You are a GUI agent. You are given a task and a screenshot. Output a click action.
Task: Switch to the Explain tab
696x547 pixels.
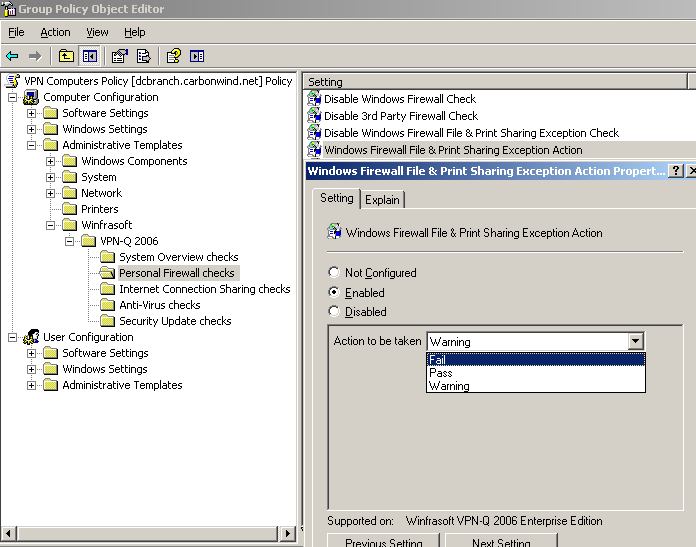pos(382,200)
